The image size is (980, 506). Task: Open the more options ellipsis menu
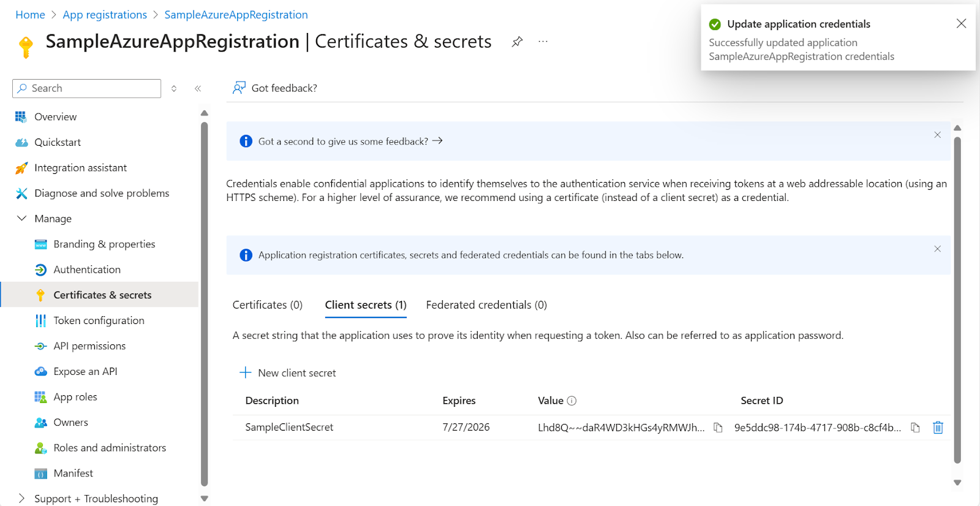click(x=543, y=42)
